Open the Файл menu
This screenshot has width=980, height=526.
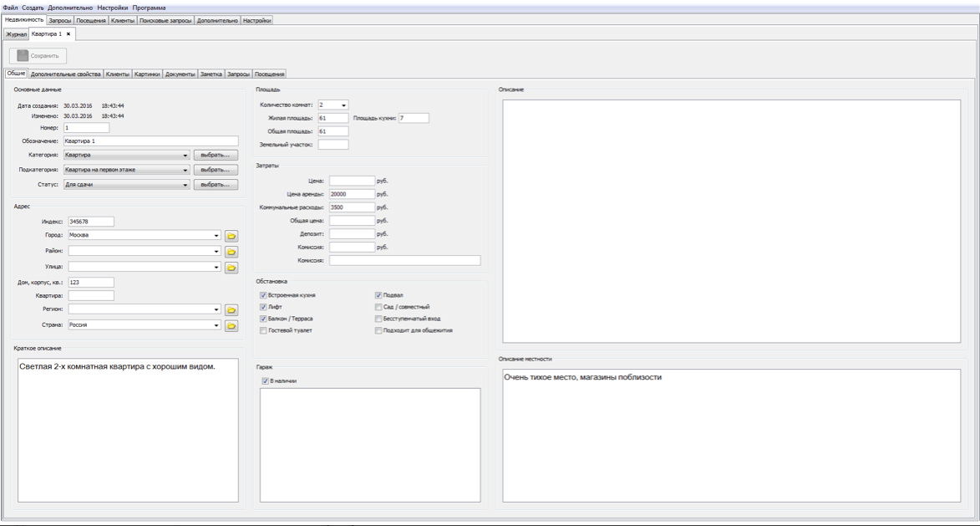point(10,8)
